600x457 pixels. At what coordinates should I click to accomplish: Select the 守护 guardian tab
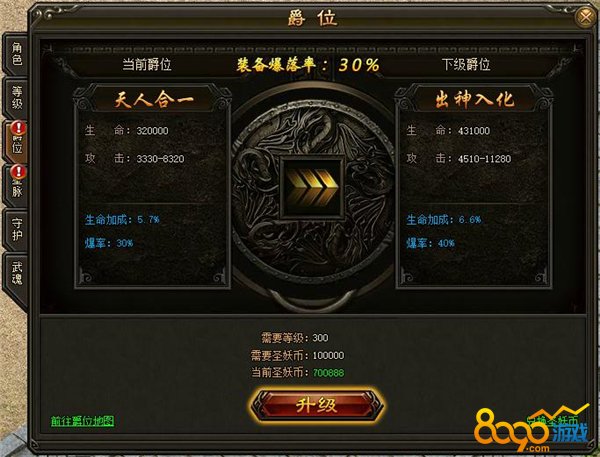[x=16, y=229]
